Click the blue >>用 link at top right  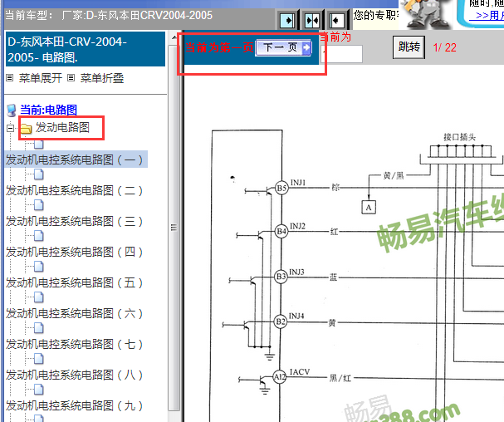[x=486, y=15]
